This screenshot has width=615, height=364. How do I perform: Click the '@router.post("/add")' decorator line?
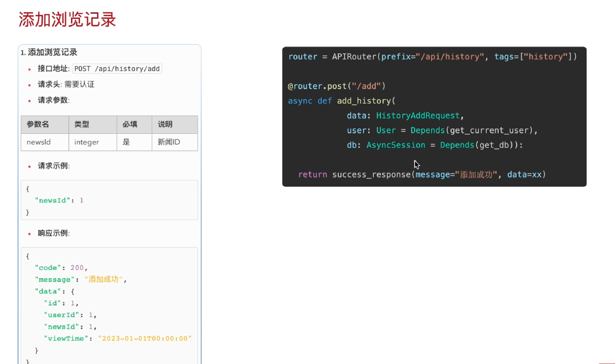(337, 86)
